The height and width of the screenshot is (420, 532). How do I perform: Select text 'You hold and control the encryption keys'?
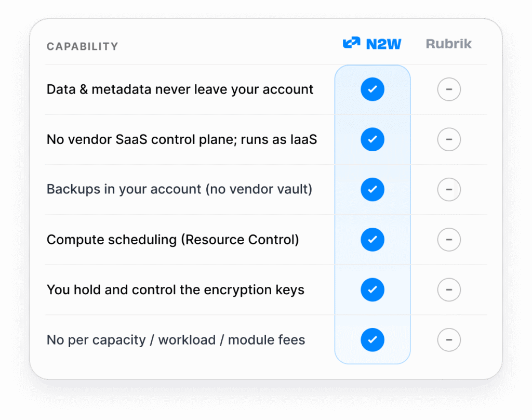point(176,290)
